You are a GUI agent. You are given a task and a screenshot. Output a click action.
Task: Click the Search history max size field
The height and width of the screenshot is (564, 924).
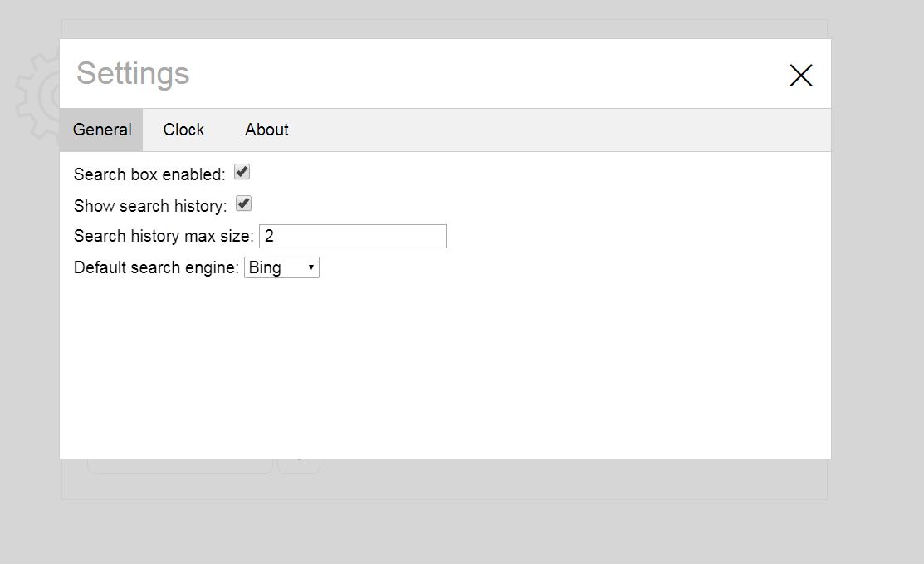[x=352, y=237]
